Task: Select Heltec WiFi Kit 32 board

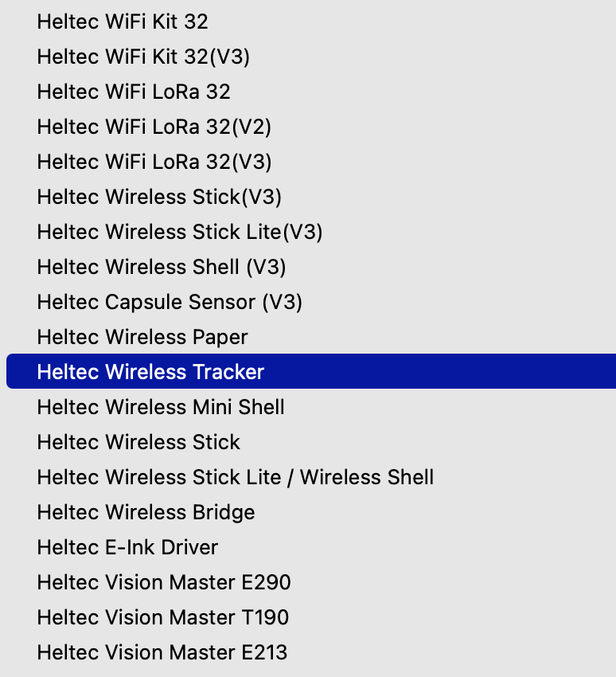Action: click(123, 22)
